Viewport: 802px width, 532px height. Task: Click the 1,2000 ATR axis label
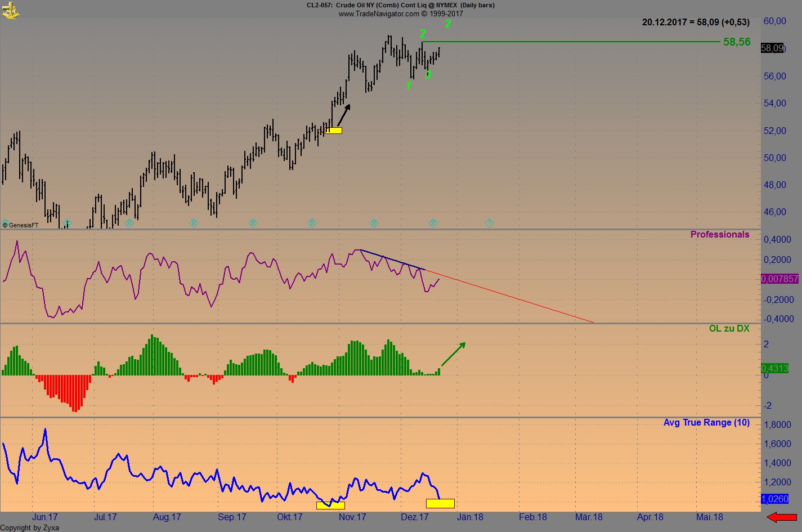(x=777, y=482)
